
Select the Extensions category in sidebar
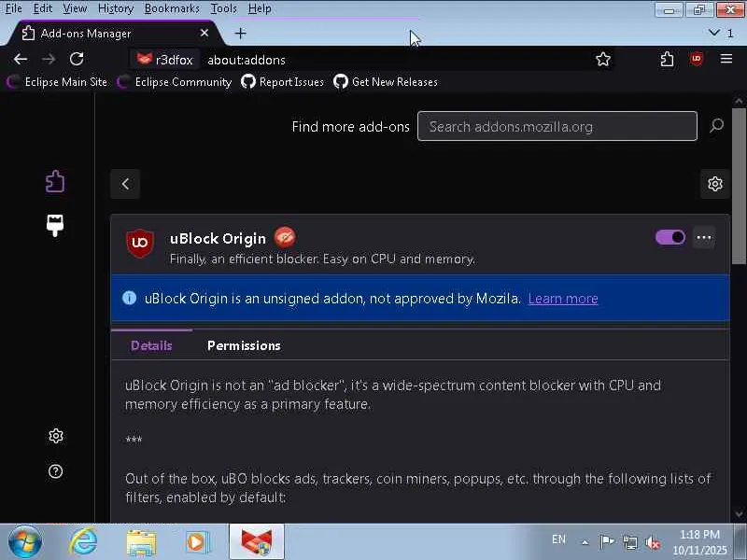(x=55, y=181)
